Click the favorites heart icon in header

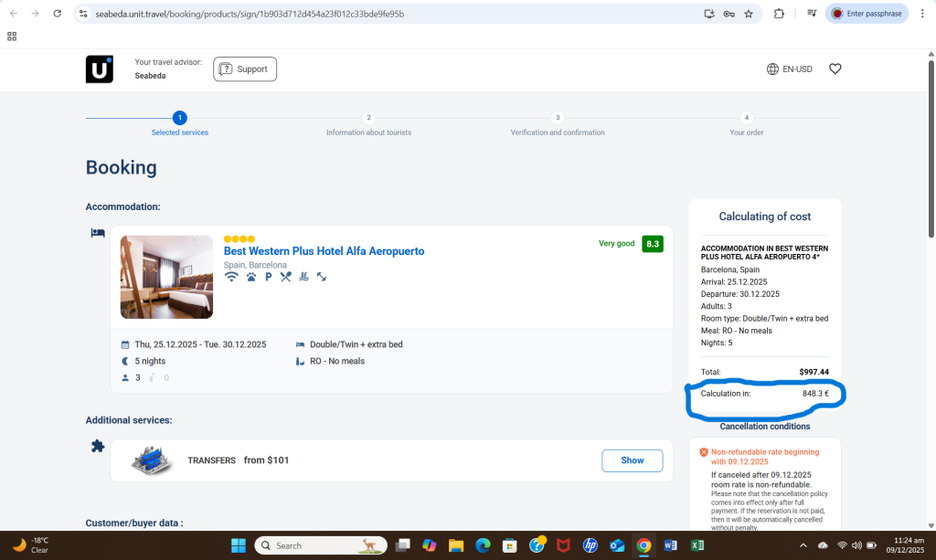(x=835, y=69)
